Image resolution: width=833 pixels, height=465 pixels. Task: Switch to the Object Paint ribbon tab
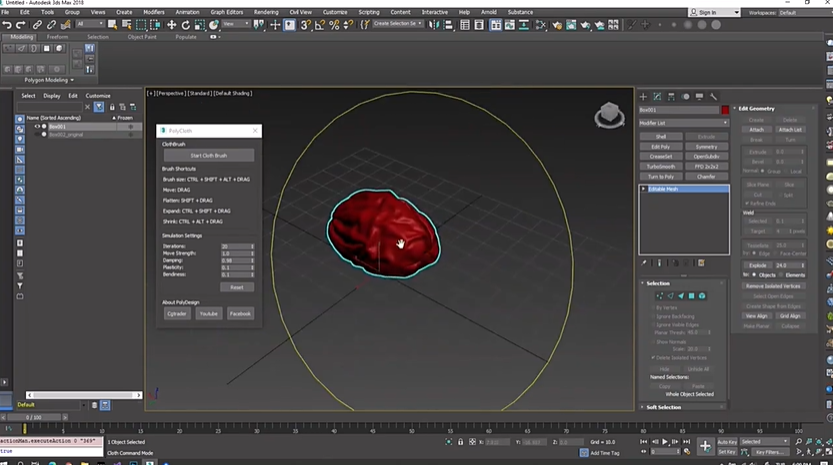(x=142, y=37)
